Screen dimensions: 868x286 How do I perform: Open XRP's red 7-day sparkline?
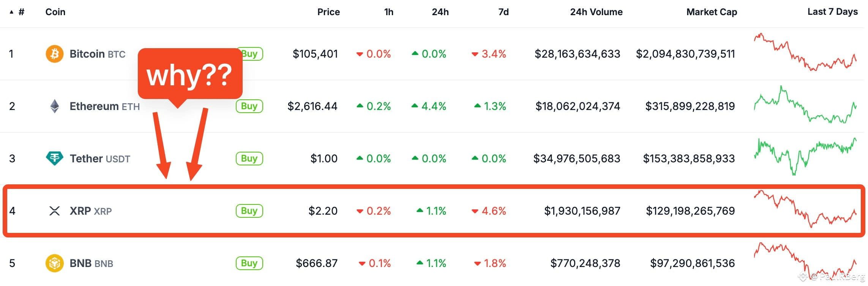[805, 209]
